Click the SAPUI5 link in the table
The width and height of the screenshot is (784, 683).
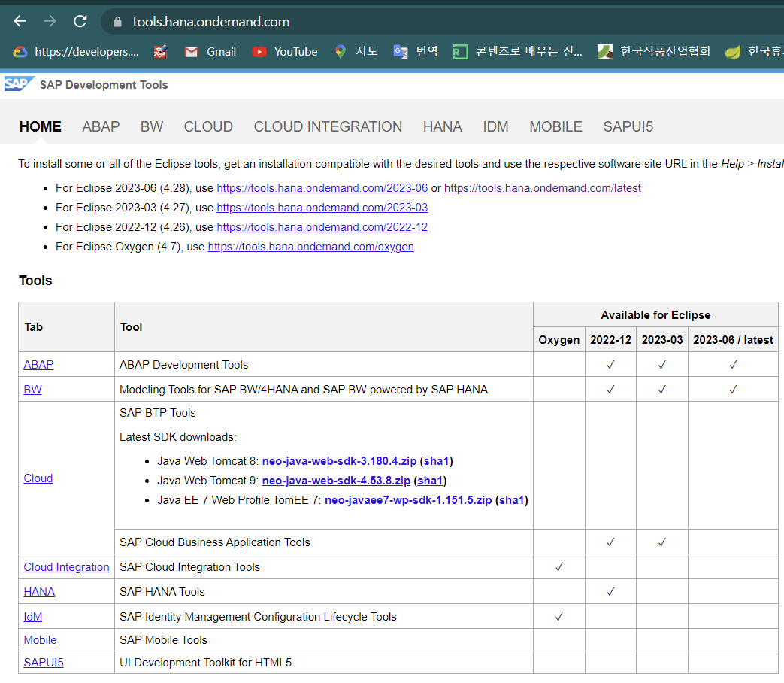pyautogui.click(x=44, y=663)
